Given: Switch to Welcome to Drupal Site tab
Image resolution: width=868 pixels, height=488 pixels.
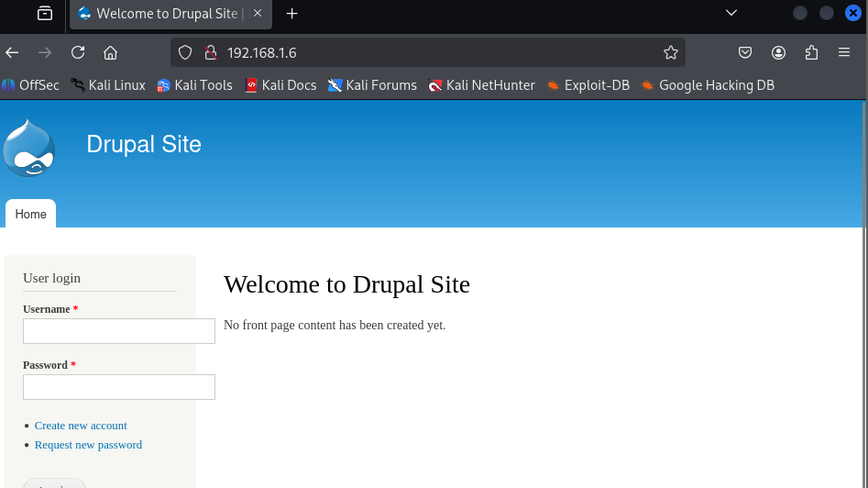Looking at the screenshot, I should [165, 13].
